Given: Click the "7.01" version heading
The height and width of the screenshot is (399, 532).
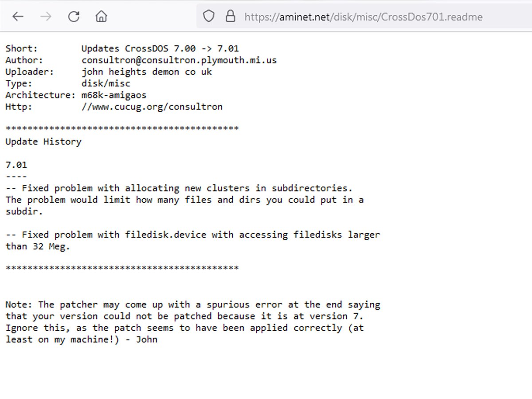Looking at the screenshot, I should coord(16,165).
